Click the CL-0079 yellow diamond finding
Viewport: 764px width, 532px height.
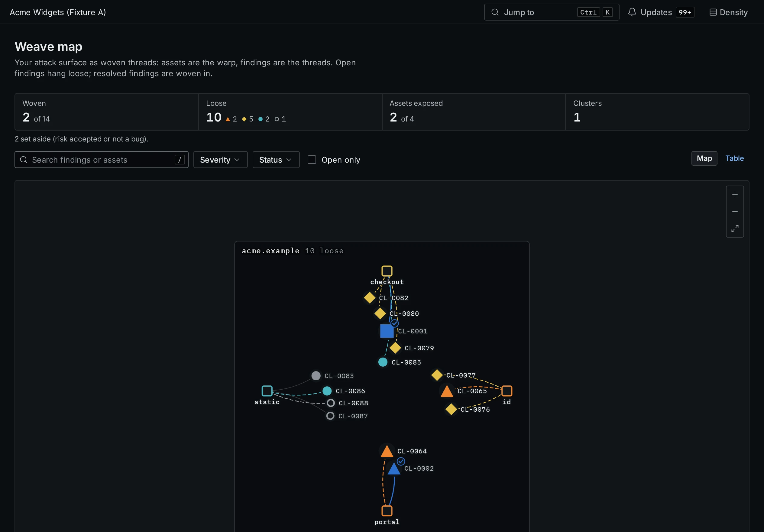pyautogui.click(x=395, y=348)
